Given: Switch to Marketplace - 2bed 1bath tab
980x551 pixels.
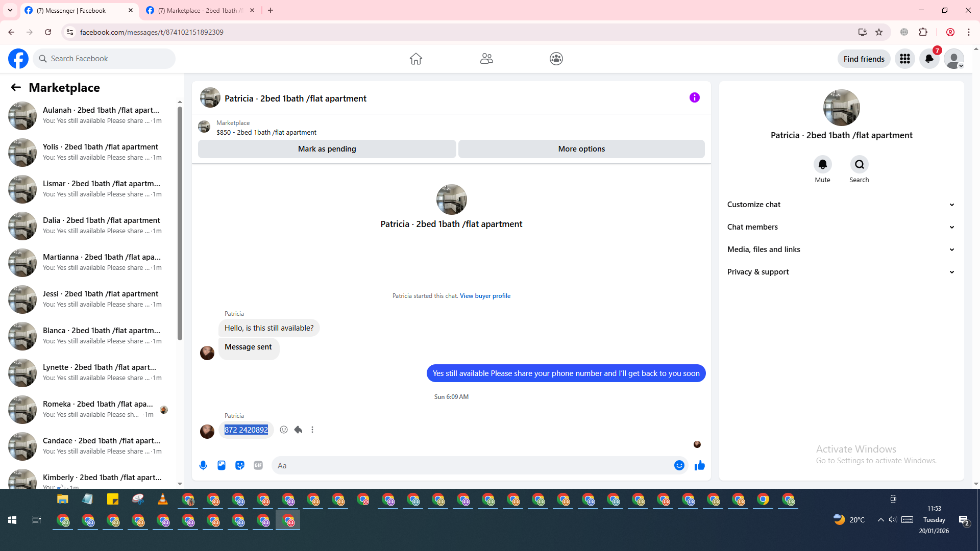Looking at the screenshot, I should pos(201,10).
